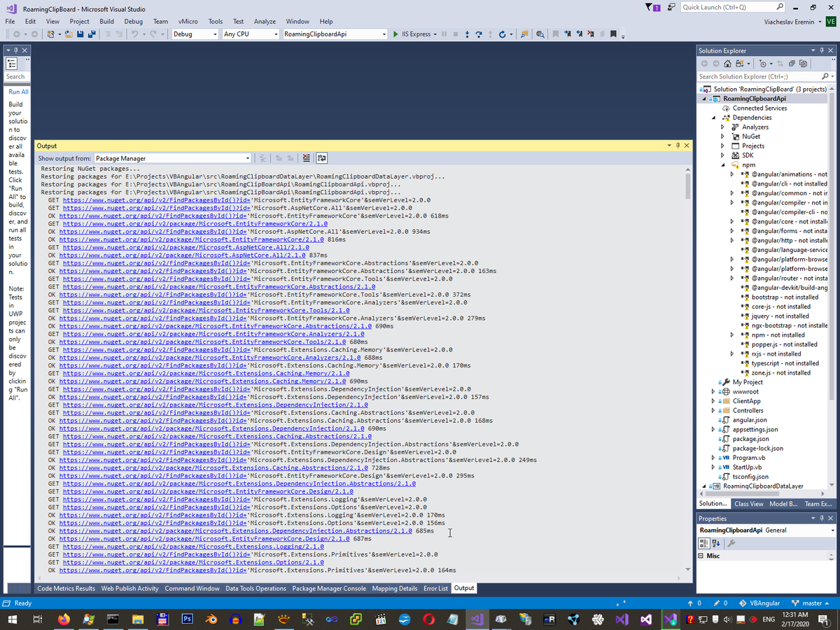Open the Tools menu
The height and width of the screenshot is (630, 840).
pos(216,22)
